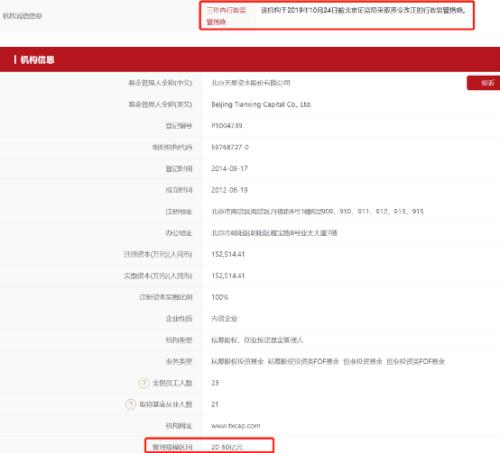Image resolution: width=500 pixels, height=453 pixels.
Task: Select the 20-50亿元 management scale value
Action: click(227, 447)
